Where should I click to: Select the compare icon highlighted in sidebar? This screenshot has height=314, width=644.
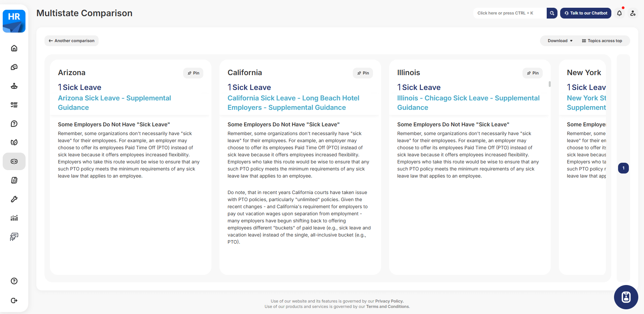point(14,161)
